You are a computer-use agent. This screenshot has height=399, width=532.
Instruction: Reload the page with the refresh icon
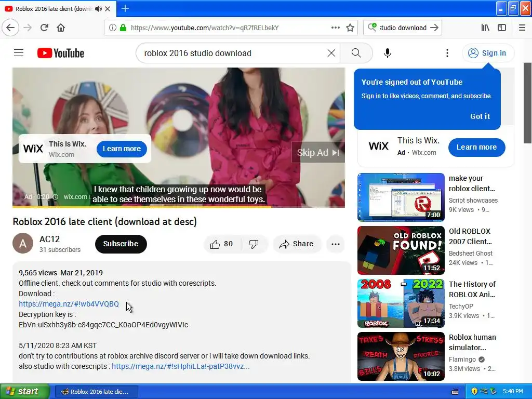tap(44, 28)
